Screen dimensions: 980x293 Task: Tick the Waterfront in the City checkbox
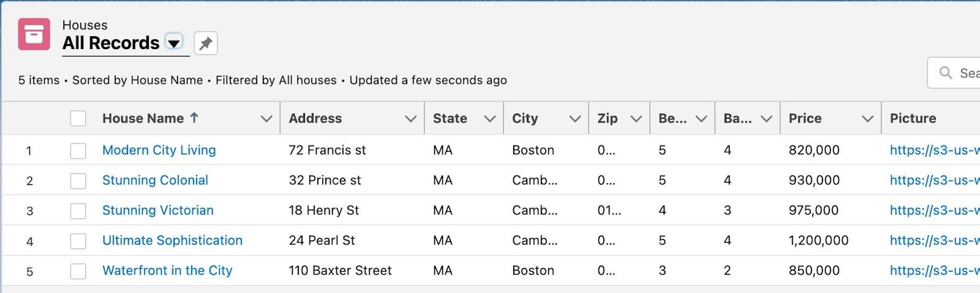(78, 271)
